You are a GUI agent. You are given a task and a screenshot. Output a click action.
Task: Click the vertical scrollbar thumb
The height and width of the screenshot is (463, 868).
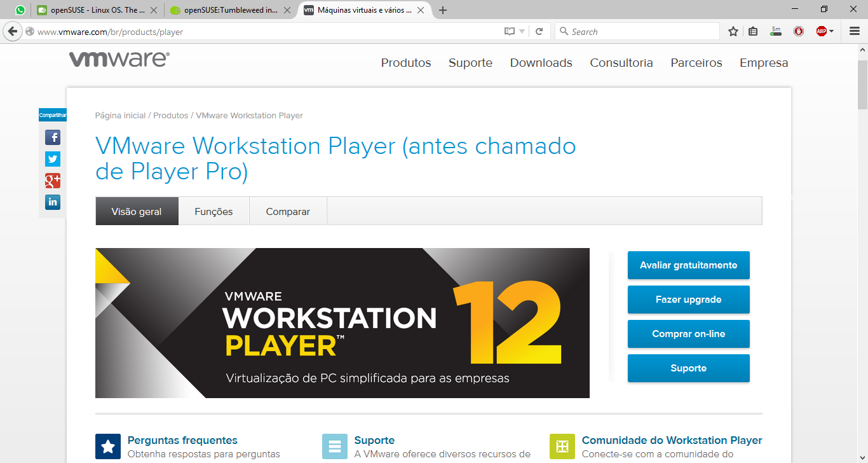(862, 85)
